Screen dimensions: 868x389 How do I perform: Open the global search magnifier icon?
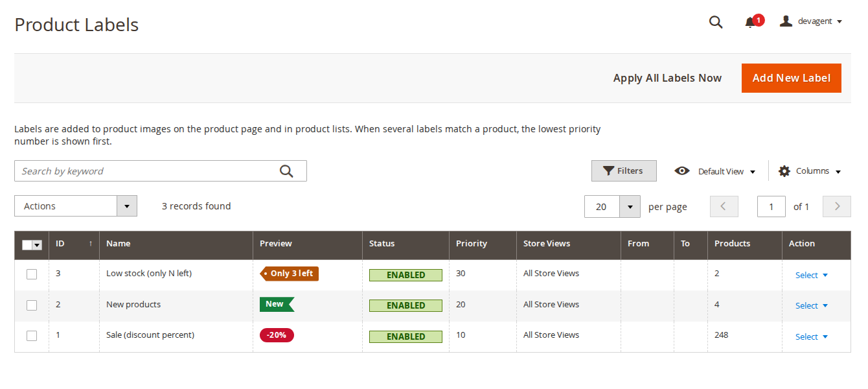pyautogui.click(x=716, y=22)
